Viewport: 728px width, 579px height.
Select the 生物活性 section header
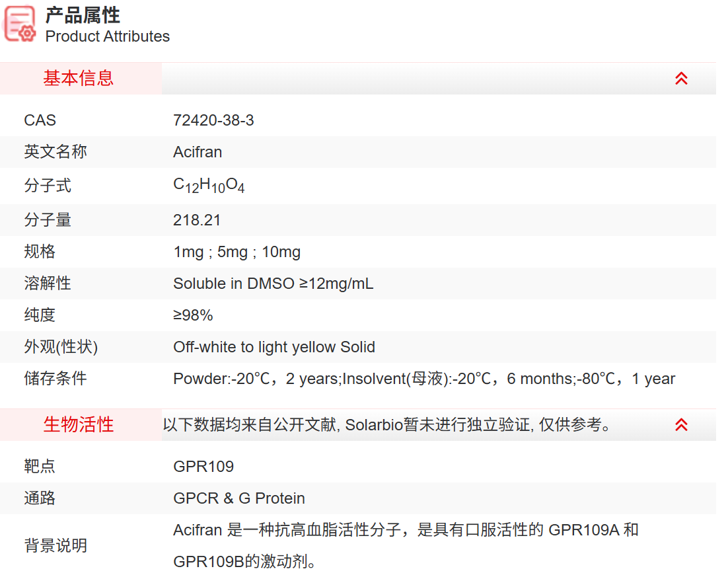(x=79, y=425)
